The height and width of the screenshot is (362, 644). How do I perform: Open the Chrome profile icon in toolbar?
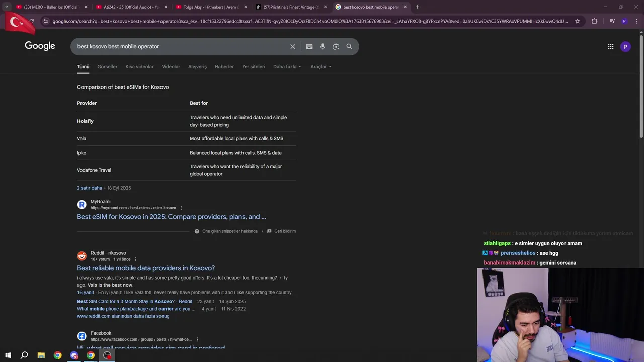coord(624,21)
